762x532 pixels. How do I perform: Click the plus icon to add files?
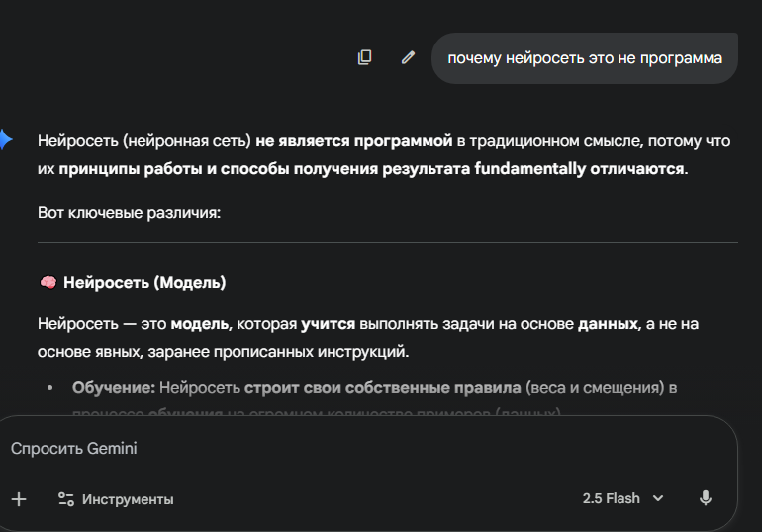[18, 499]
